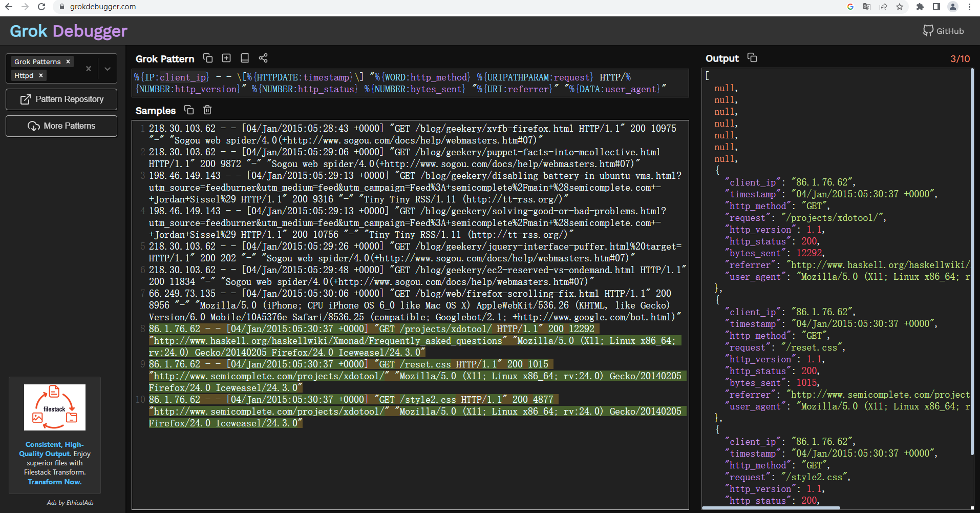The image size is (980, 513).
Task: Expand the pattern sets dropdown
Action: point(108,69)
